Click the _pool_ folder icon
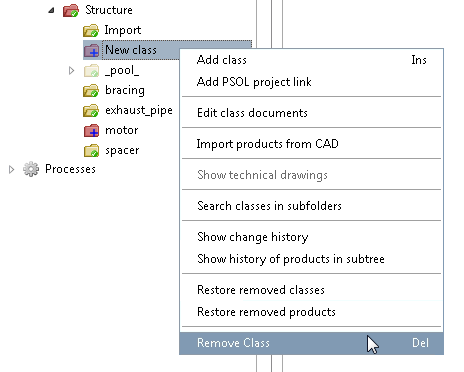Image resolution: width=464 pixels, height=372 pixels. pos(91,71)
